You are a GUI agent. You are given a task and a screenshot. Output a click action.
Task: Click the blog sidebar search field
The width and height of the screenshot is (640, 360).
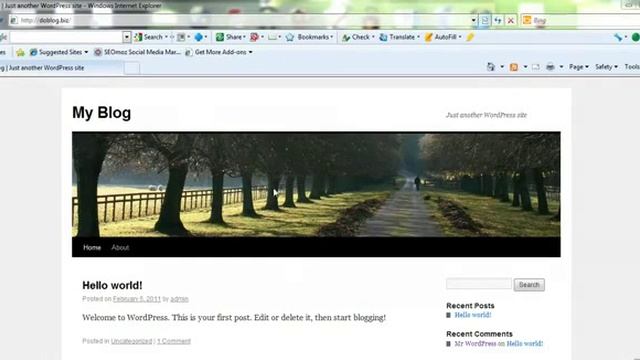tap(479, 284)
